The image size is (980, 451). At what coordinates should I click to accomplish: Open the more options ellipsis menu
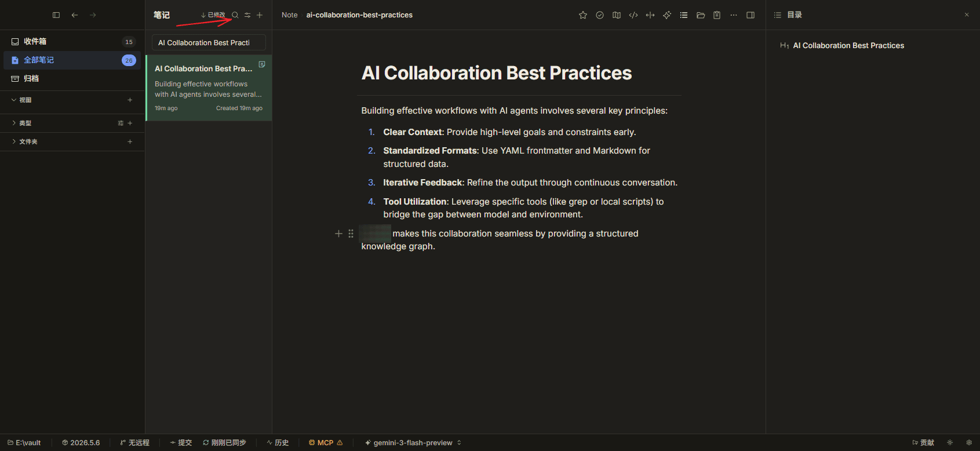[x=734, y=15]
